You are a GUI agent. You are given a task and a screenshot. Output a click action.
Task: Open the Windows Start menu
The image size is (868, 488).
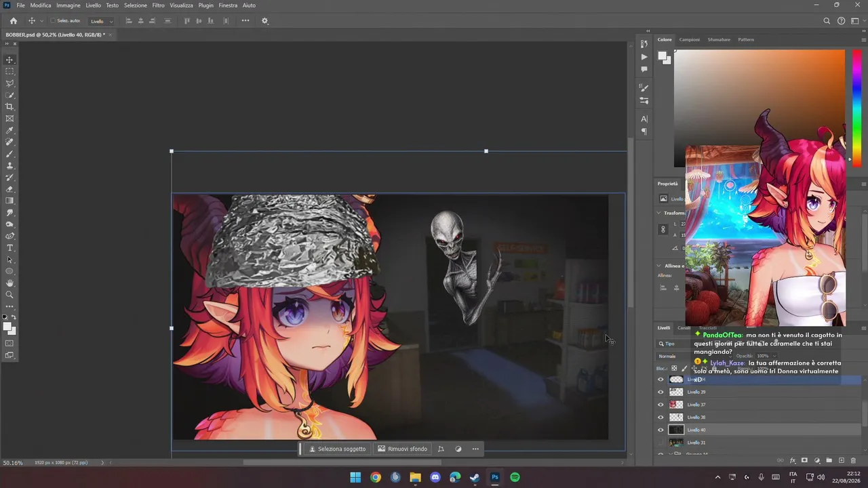coord(355,477)
